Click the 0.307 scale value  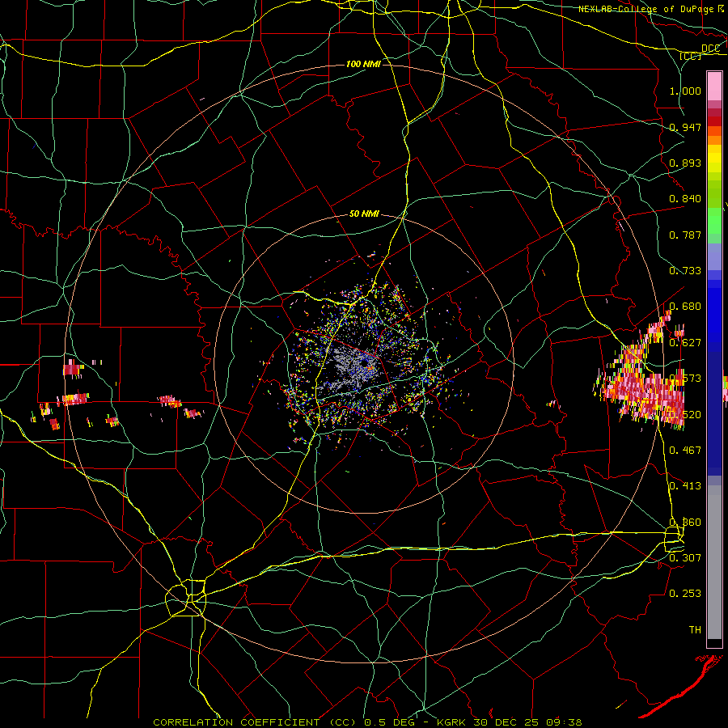click(x=685, y=557)
